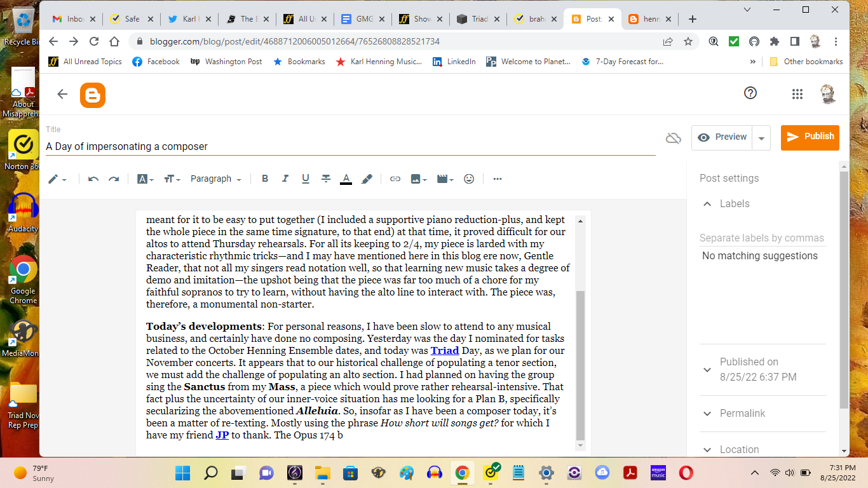Click the editor vertical scrollbar
Viewport: 868px width, 488px height.
(x=580, y=365)
